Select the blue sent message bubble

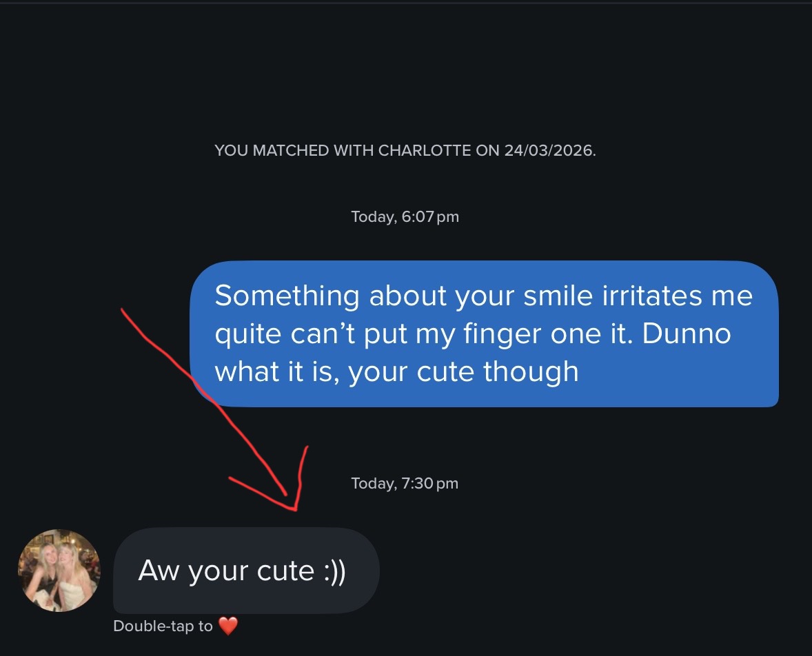484,334
